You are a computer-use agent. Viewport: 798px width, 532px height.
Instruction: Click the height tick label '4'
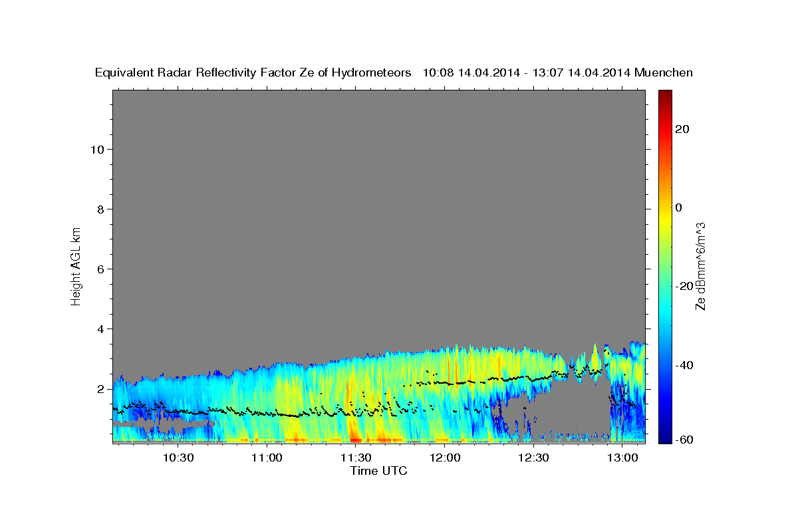100,329
